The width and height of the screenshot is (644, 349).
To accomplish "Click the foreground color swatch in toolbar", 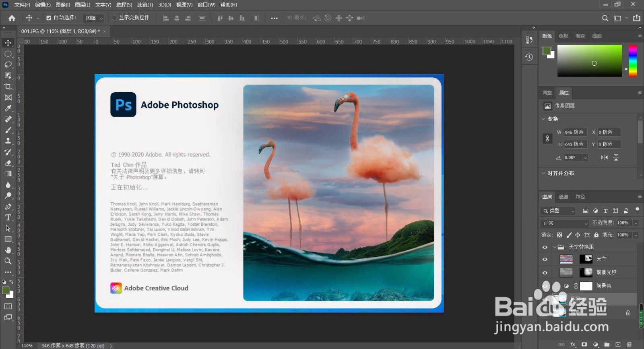I will (6, 291).
